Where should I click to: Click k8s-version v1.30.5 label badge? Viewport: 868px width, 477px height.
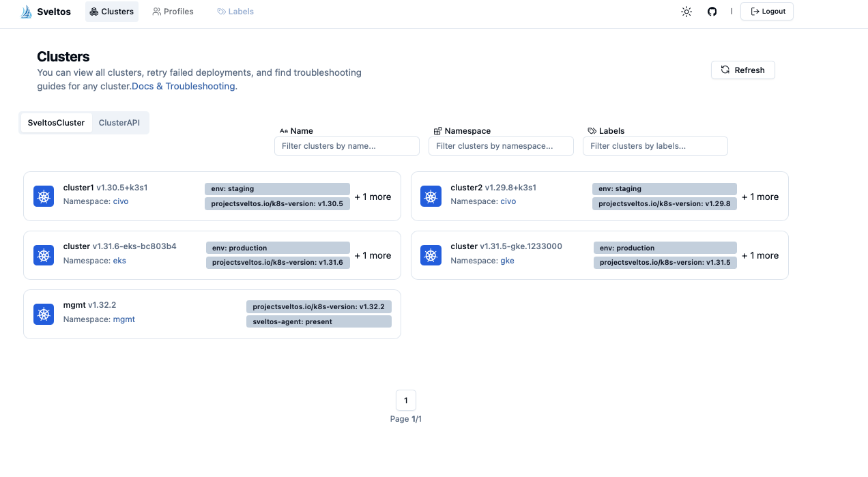pyautogui.click(x=277, y=203)
